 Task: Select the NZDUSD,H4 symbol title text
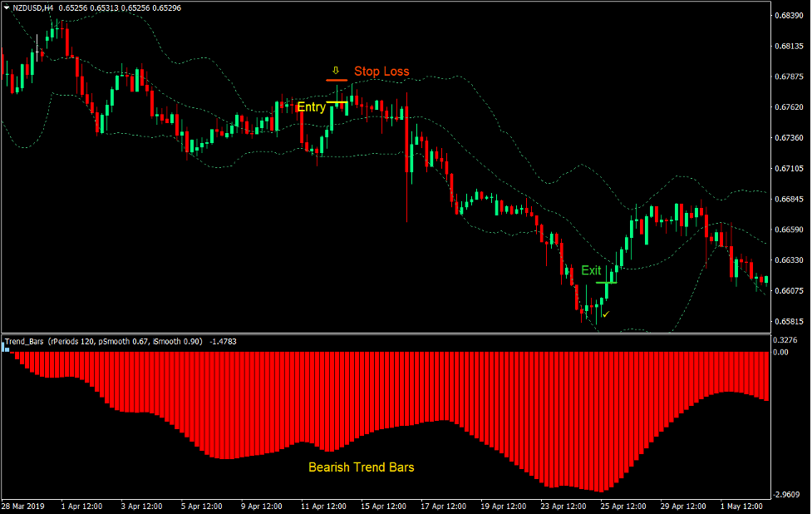tap(32, 7)
